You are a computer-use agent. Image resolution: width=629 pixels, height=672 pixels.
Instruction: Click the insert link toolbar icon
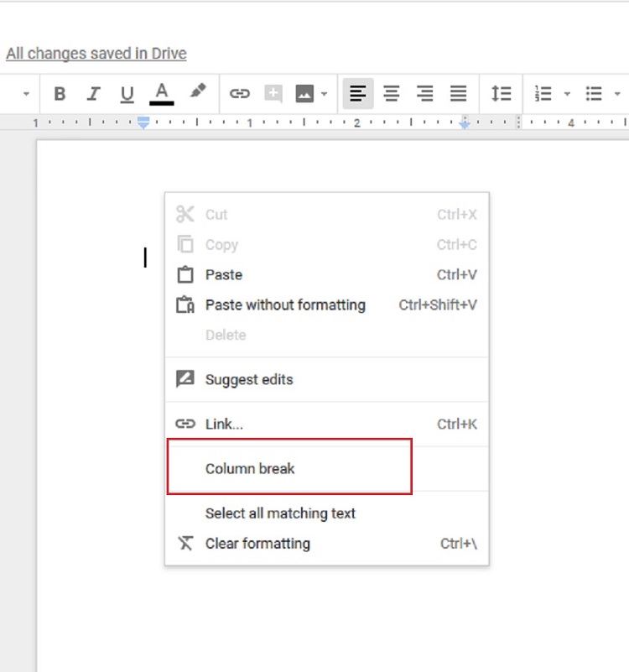(240, 94)
